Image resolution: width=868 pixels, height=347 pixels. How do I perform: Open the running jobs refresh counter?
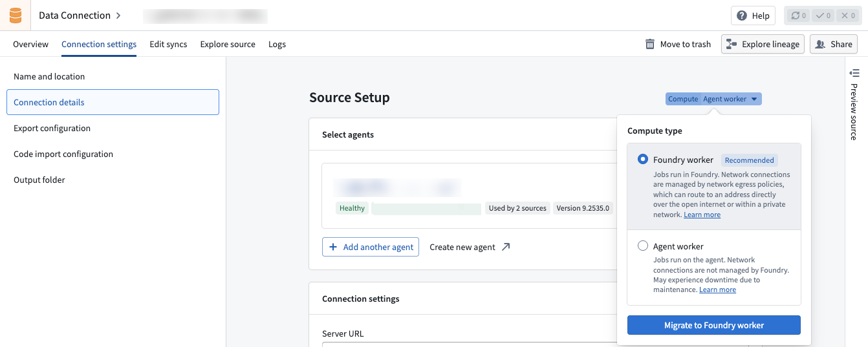[x=799, y=16]
